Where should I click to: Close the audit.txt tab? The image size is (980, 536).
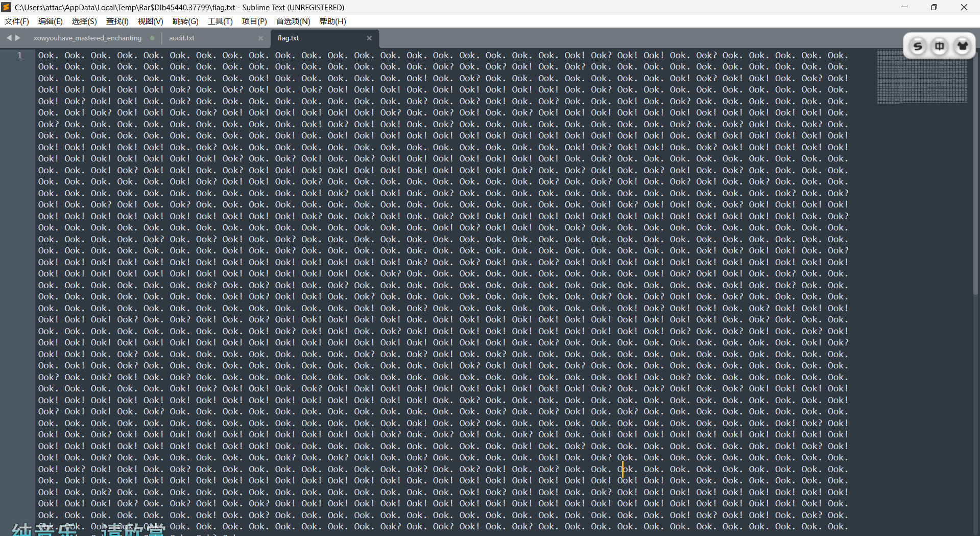click(x=260, y=38)
